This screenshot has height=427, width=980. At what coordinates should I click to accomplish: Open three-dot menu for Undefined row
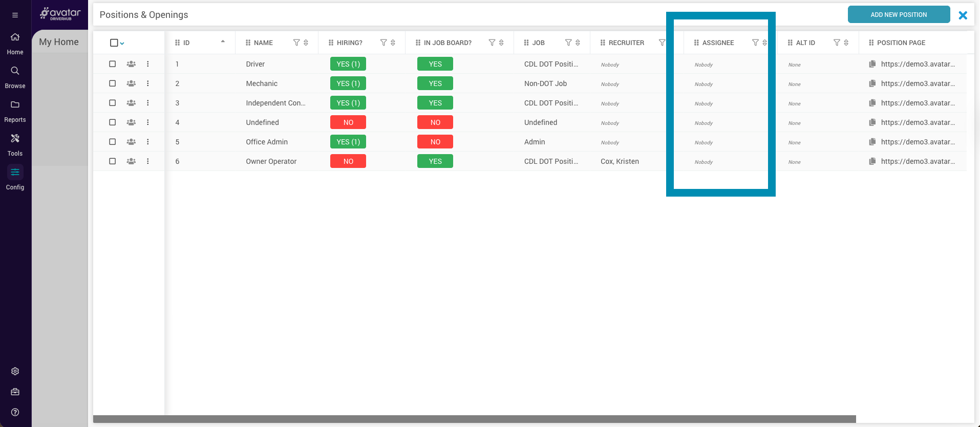[148, 122]
